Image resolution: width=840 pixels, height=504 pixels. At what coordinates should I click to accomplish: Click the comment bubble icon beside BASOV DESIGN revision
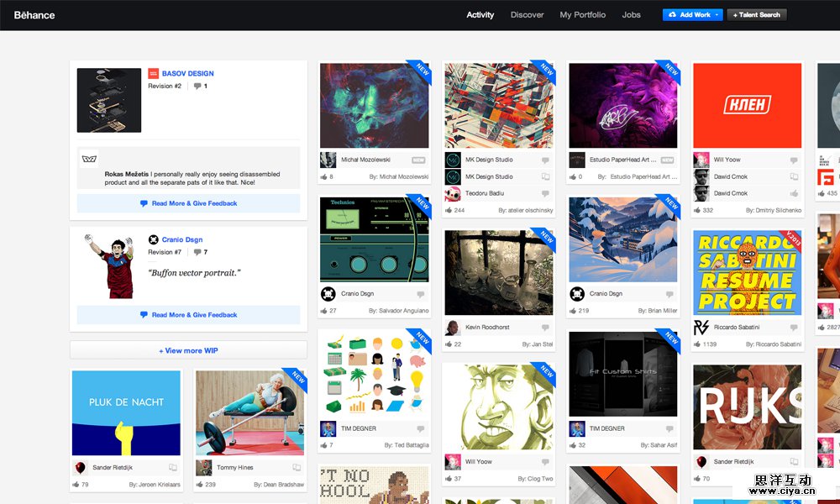[197, 86]
